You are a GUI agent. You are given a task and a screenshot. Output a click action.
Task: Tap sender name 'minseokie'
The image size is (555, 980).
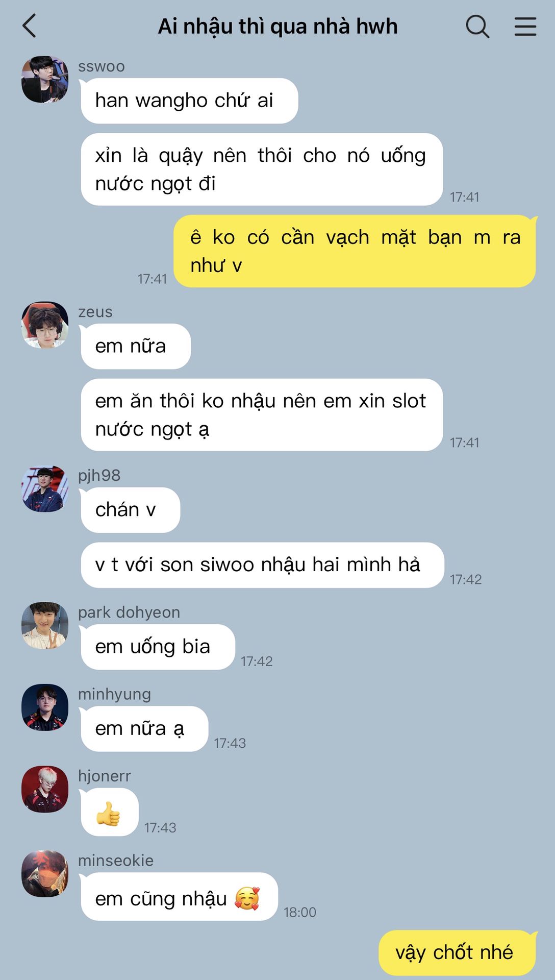coord(116,860)
